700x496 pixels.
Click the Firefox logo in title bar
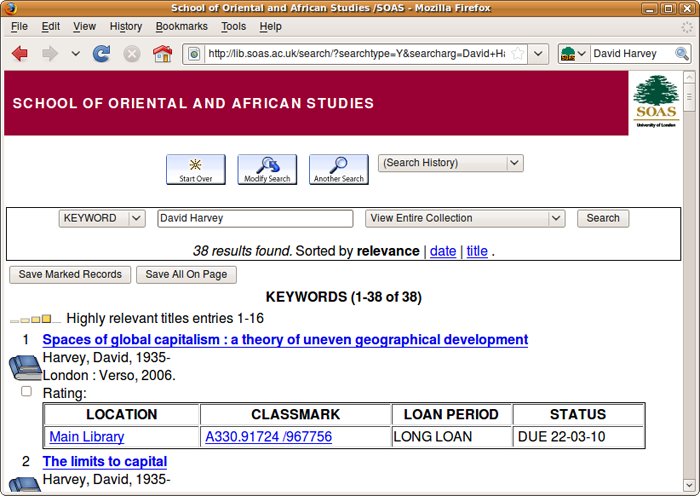pos(10,8)
